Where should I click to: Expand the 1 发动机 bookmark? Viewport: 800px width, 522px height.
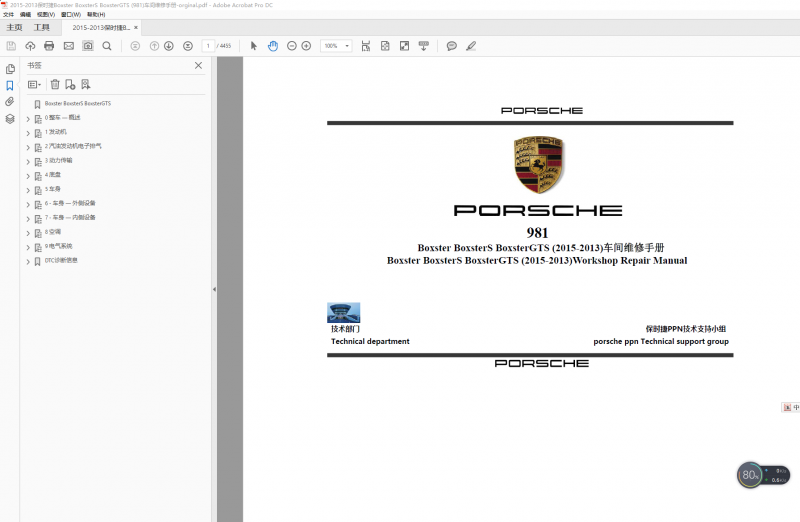(28, 133)
